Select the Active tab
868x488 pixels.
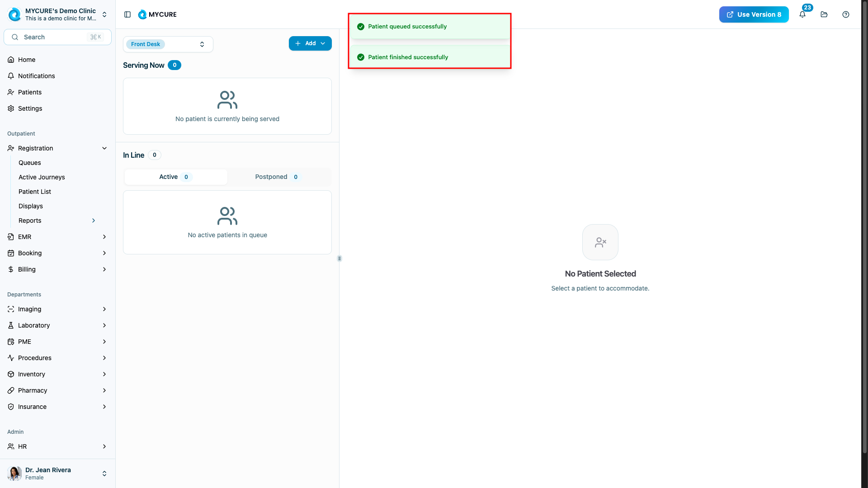pos(175,177)
